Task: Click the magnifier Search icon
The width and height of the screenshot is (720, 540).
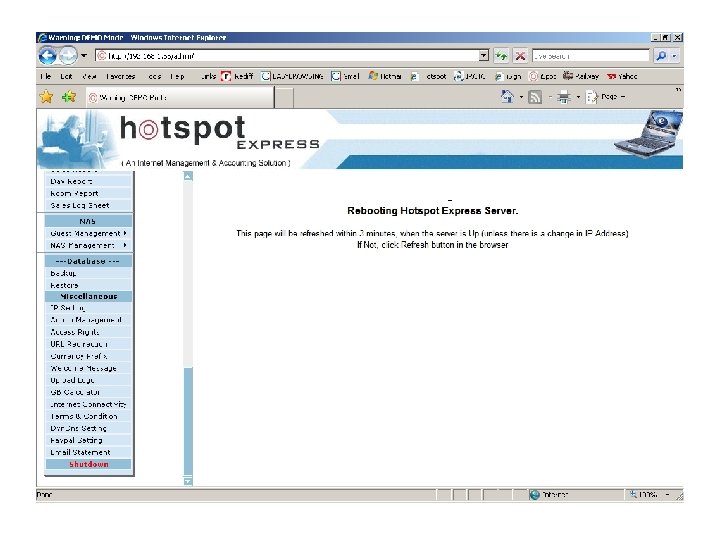Action: [661, 56]
